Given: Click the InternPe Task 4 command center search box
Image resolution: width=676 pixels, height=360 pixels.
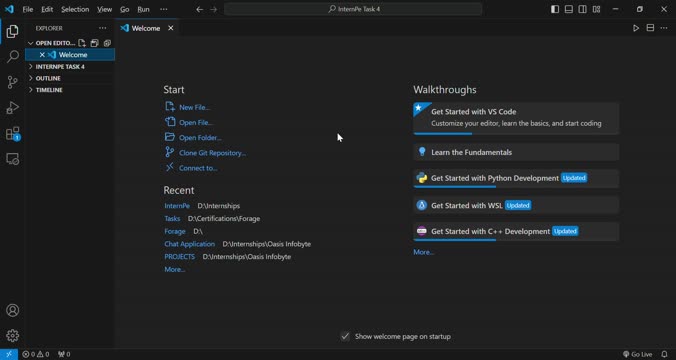Looking at the screenshot, I should tap(353, 9).
